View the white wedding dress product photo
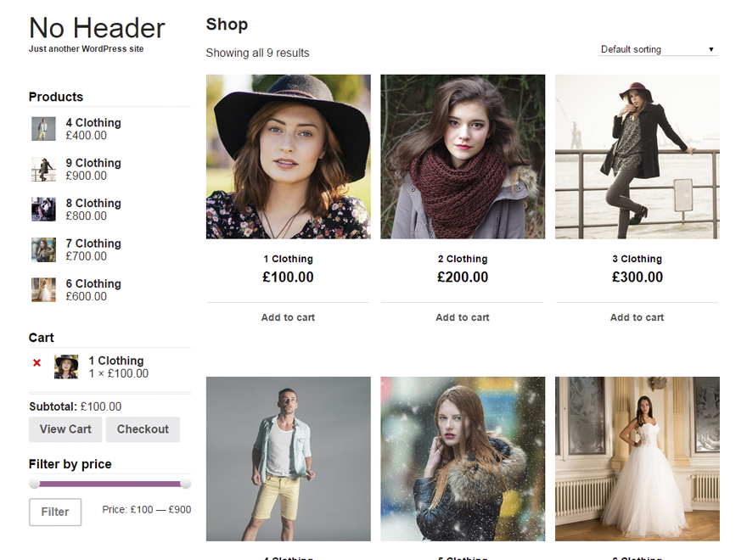747x560 pixels. coord(637,459)
